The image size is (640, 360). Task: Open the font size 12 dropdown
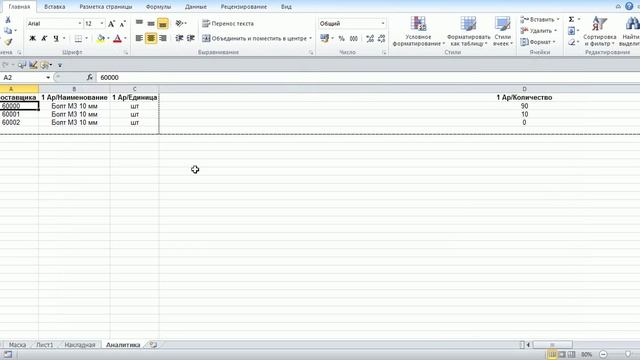pyautogui.click(x=102, y=24)
